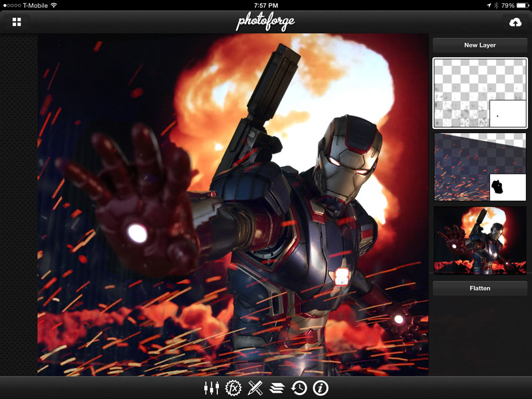The image size is (532, 399).
Task: Tap the Wi-Fi status icon
Action: [54, 5]
